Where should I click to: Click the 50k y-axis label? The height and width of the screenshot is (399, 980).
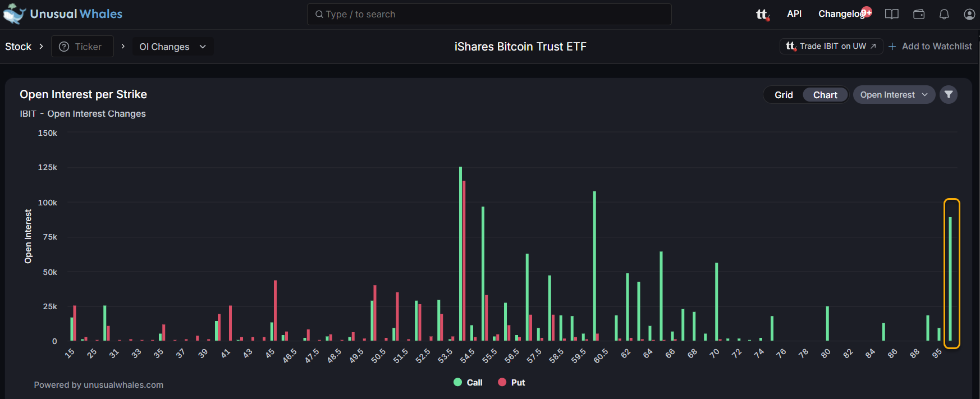(x=50, y=272)
